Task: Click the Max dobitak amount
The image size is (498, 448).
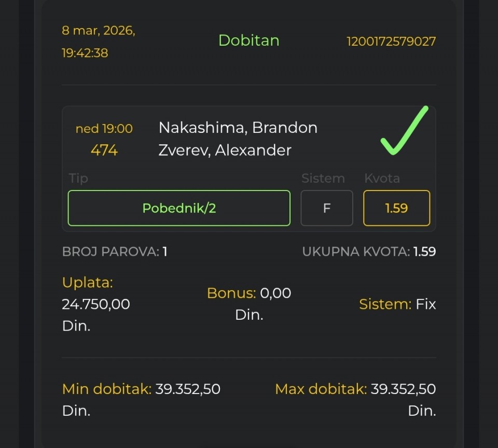Action: pyautogui.click(x=355, y=389)
